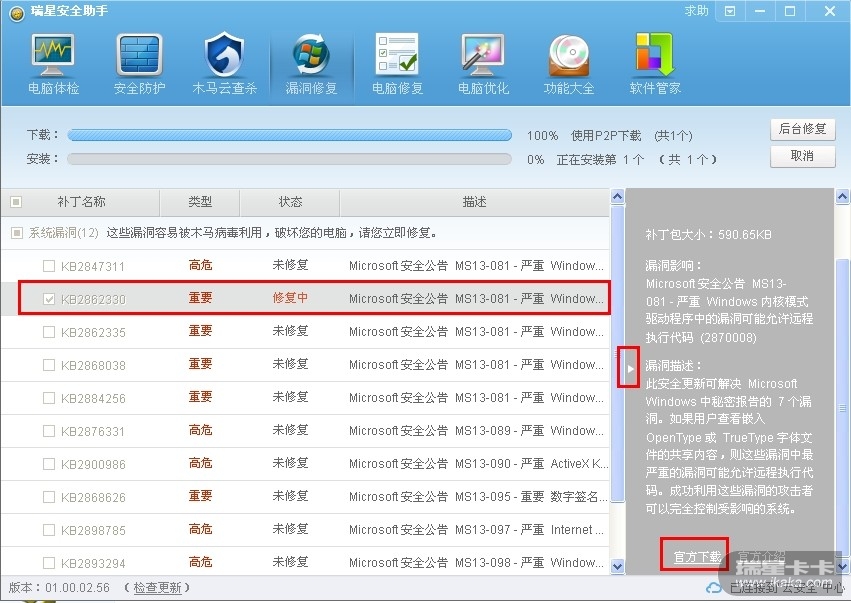Viewport: 851px width, 603px height.
Task: Sort by 状态 column header
Action: [x=290, y=202]
